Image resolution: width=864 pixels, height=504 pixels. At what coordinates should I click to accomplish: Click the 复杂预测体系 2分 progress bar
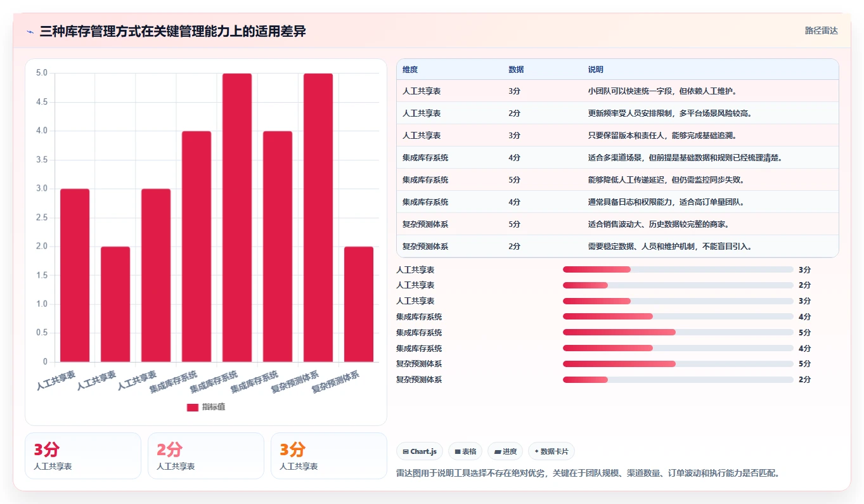(678, 380)
